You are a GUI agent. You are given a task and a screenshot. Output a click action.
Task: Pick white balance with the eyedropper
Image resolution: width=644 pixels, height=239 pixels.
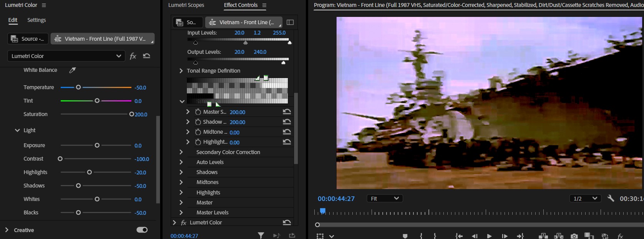pyautogui.click(x=72, y=70)
